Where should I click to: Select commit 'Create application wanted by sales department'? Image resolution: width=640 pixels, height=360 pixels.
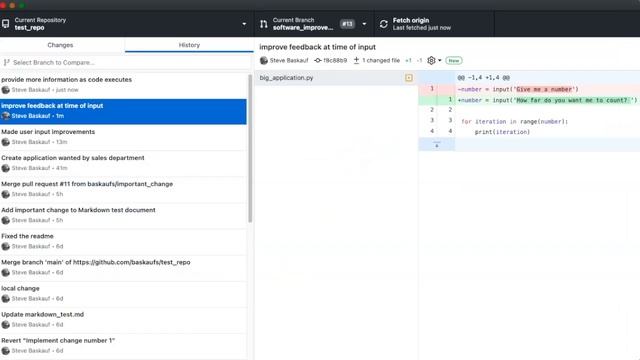[123, 163]
